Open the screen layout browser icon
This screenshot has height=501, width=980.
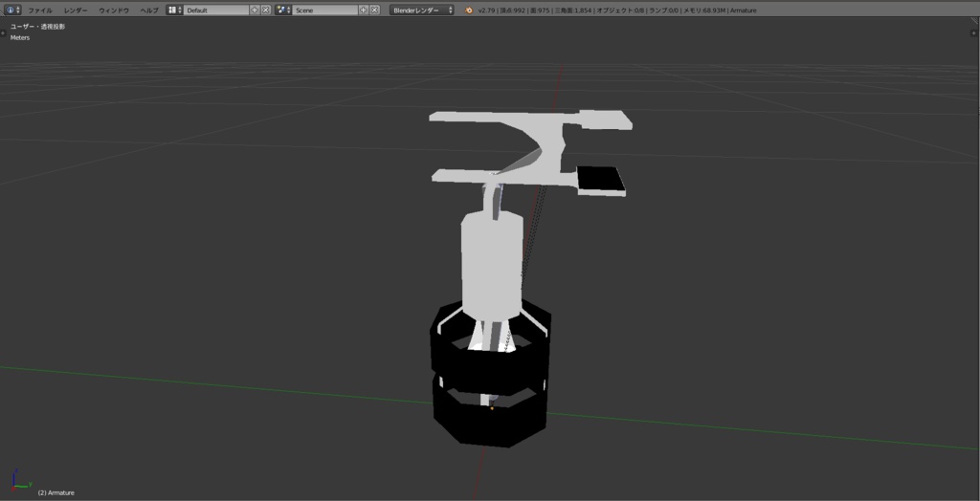(174, 10)
